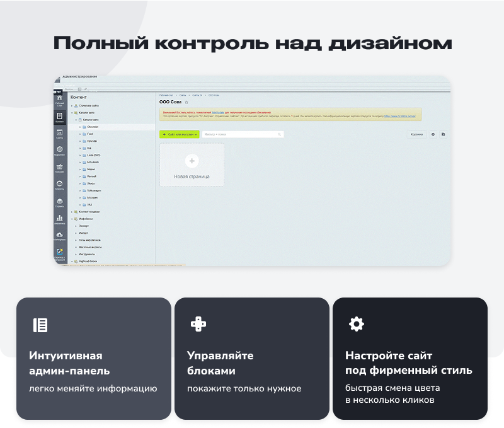Open the Сайт или магазин green dropdown
The image size is (504, 428).
(180, 134)
